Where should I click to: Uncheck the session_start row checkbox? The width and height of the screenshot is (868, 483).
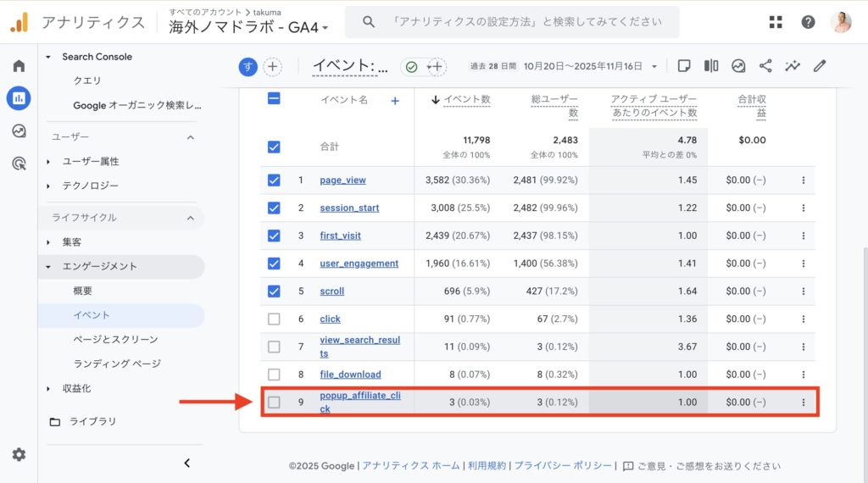click(x=274, y=208)
